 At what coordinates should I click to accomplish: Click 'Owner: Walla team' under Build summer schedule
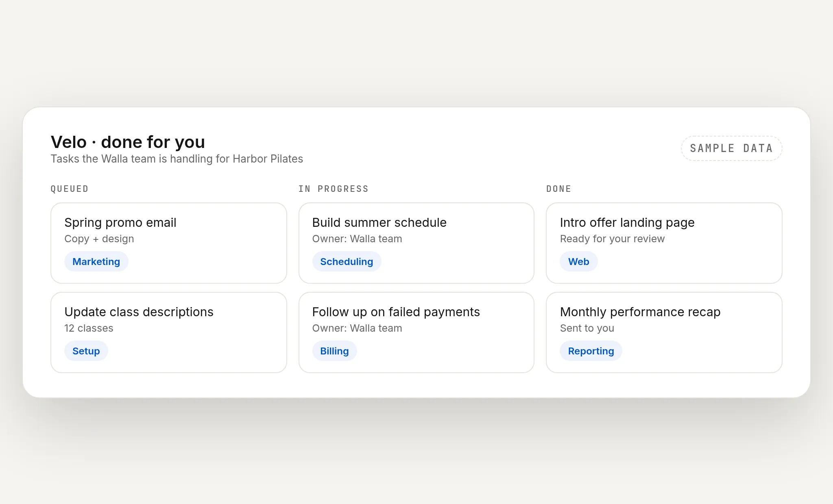[x=357, y=239]
